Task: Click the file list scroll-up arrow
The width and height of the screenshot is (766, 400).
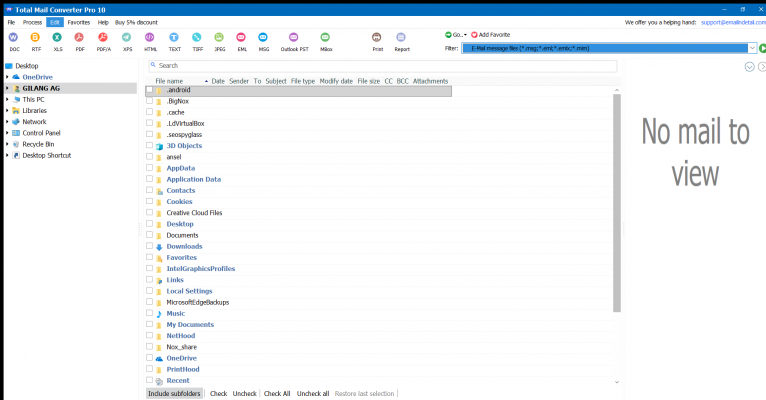Action: [x=617, y=90]
